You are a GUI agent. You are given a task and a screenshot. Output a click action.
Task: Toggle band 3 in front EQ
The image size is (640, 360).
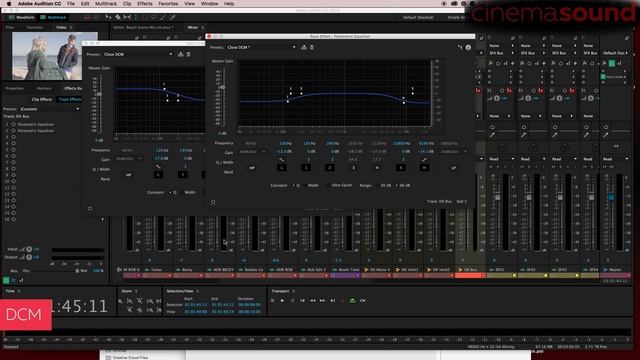(x=353, y=168)
